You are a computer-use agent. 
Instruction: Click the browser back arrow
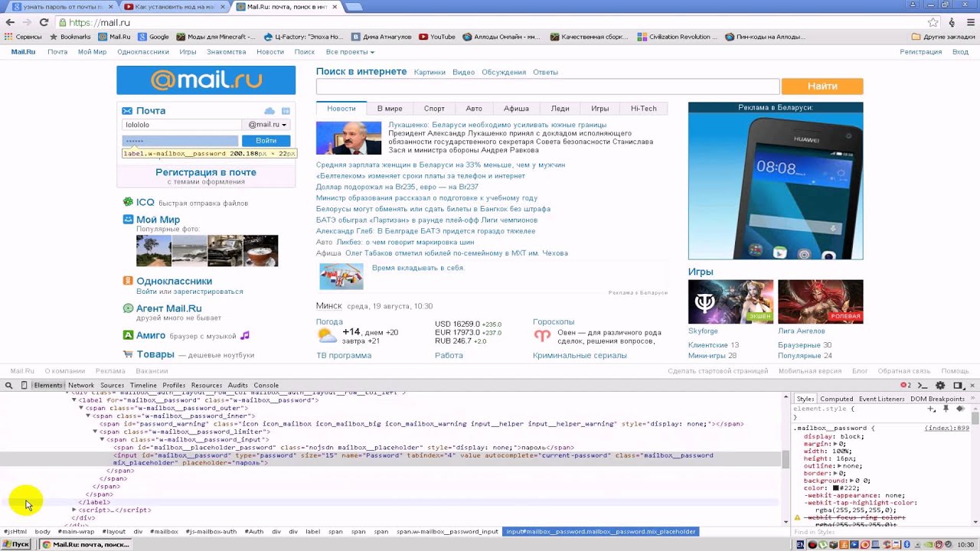pyautogui.click(x=10, y=22)
